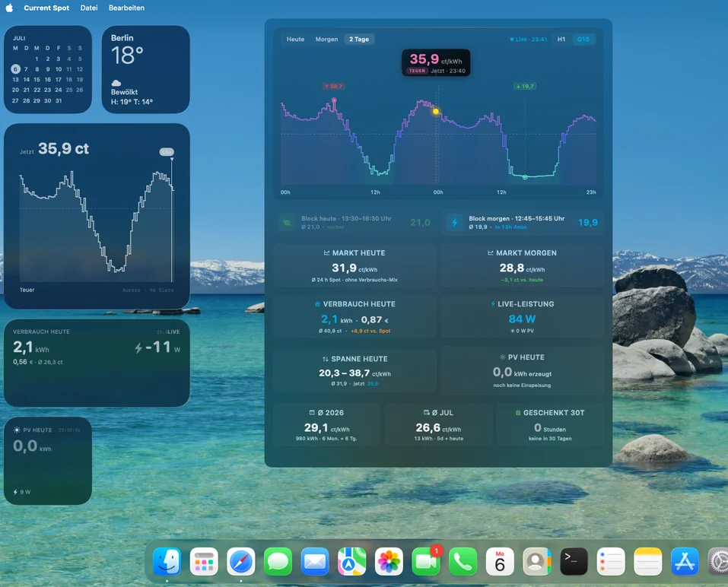
Task: Open Reminders from the Dock
Action: click(x=611, y=561)
